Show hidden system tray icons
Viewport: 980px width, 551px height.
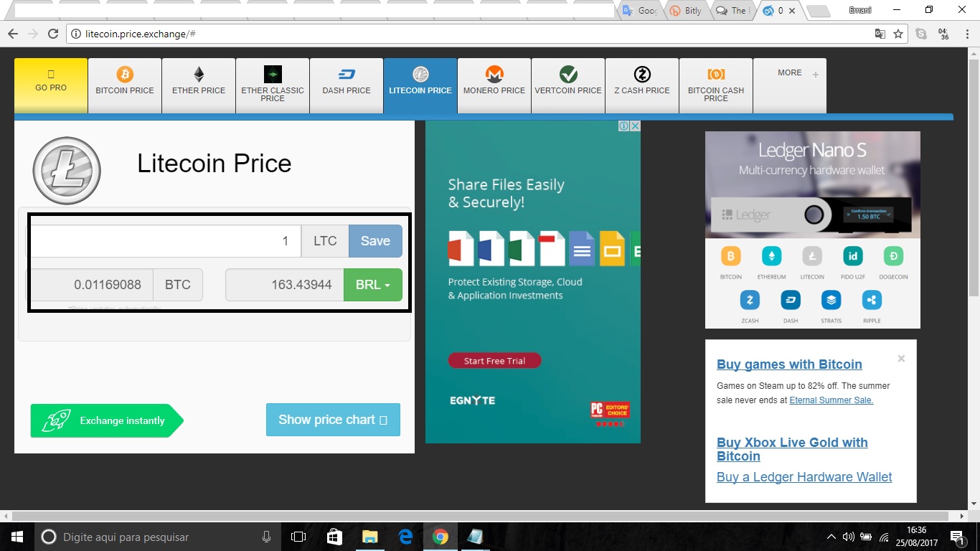(x=831, y=537)
